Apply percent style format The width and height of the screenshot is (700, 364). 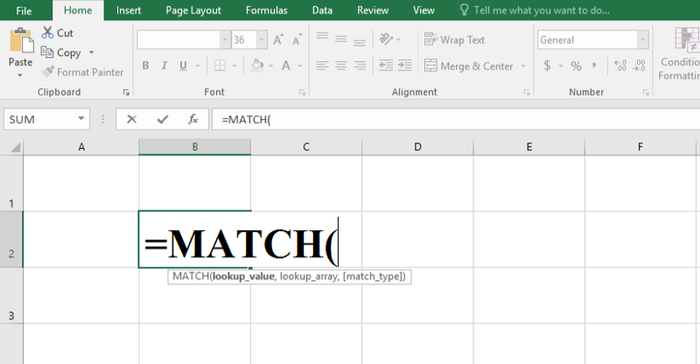(576, 66)
